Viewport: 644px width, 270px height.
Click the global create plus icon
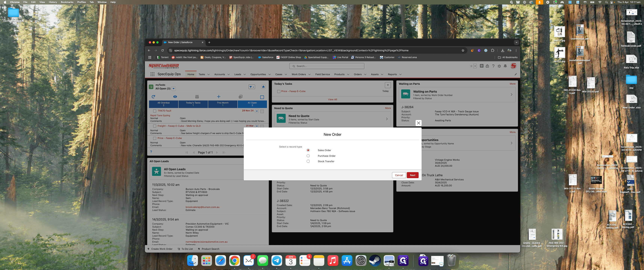pyautogui.click(x=482, y=66)
